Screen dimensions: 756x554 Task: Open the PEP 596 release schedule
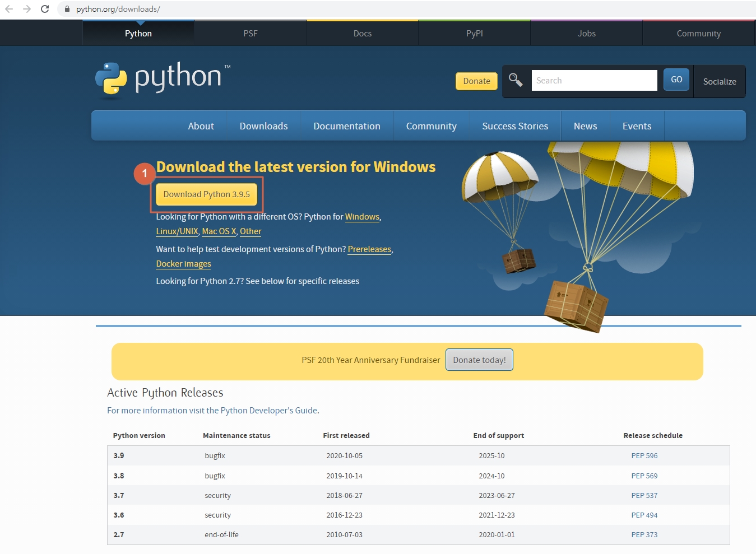point(644,456)
